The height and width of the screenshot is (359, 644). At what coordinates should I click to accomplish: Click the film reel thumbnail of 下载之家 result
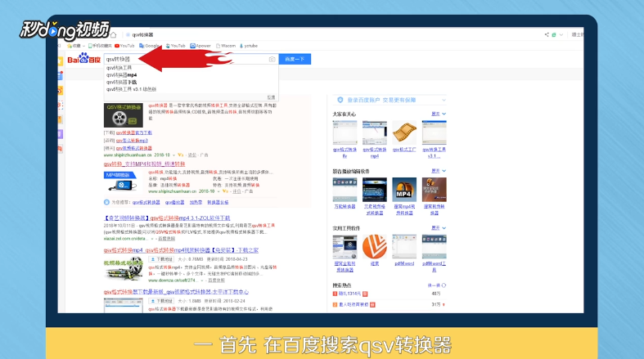tap(124, 269)
